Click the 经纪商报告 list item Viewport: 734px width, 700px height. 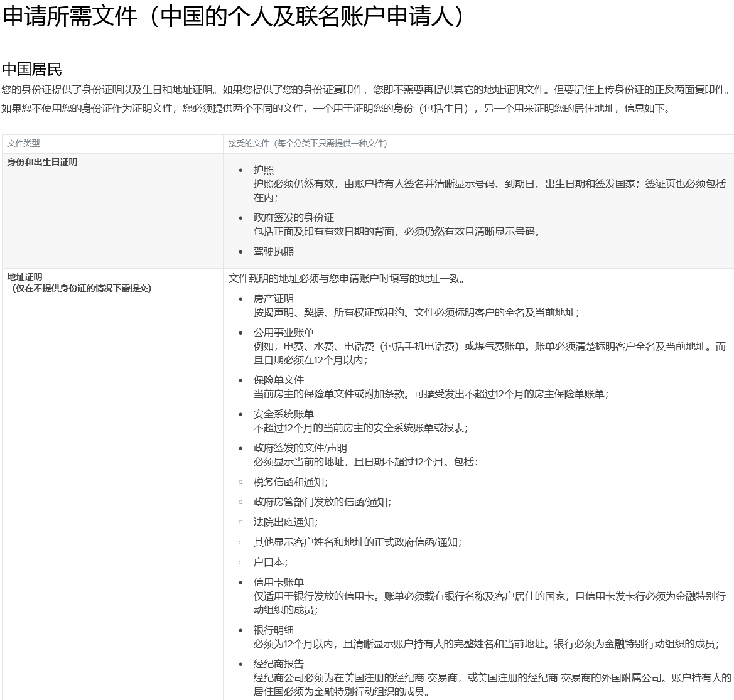point(279,664)
